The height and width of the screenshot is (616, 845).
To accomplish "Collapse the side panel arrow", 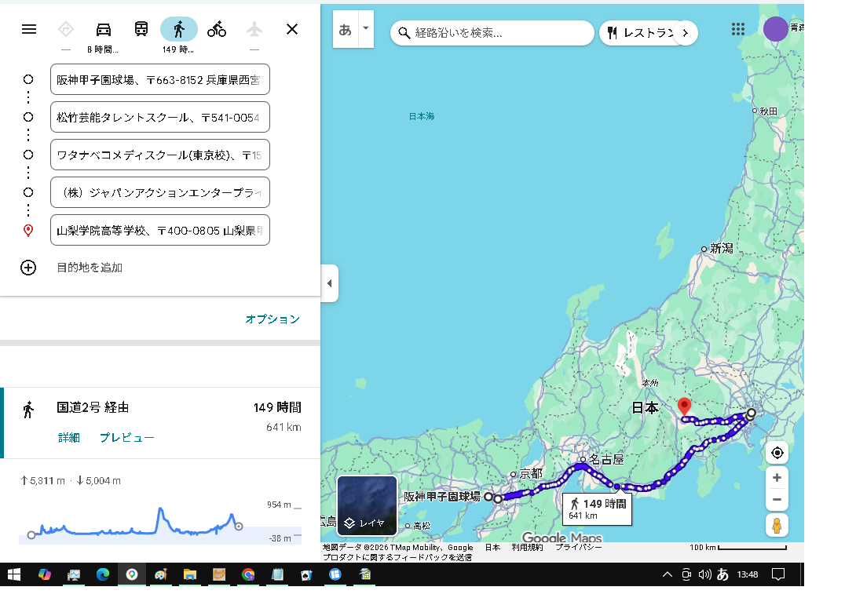I will click(330, 283).
